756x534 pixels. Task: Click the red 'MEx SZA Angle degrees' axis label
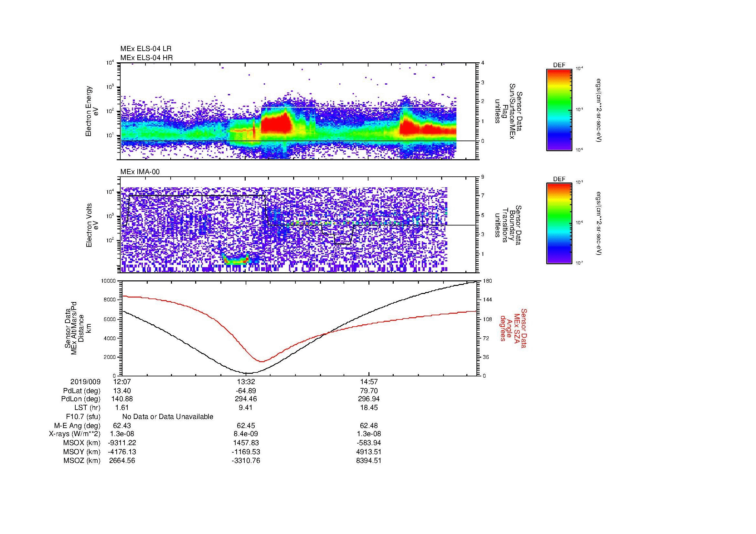[513, 328]
